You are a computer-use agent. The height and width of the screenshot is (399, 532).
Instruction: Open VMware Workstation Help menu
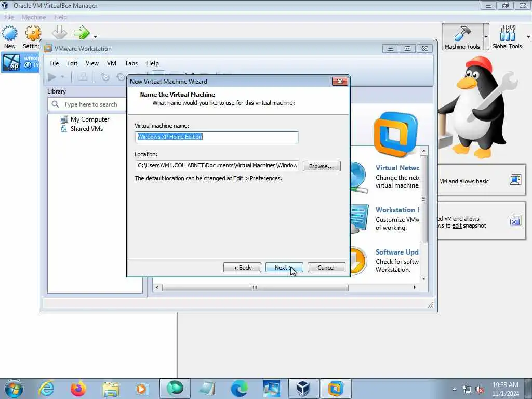152,63
